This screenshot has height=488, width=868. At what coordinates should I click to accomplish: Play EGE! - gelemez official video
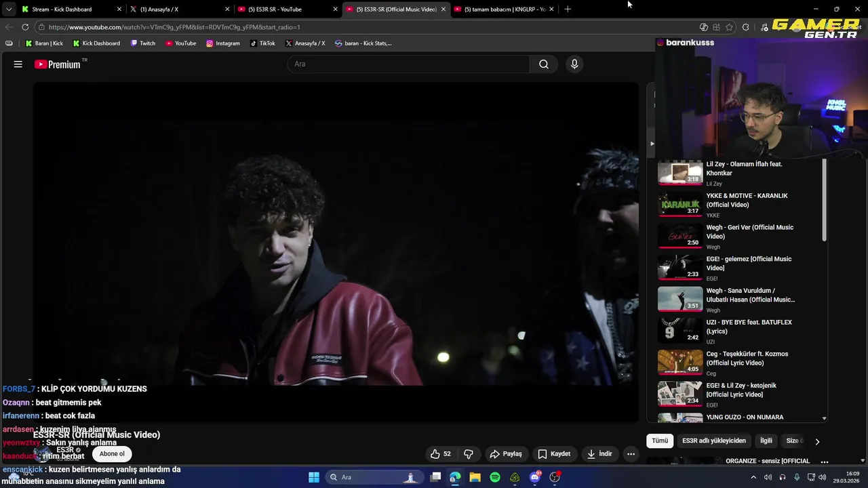739,268
